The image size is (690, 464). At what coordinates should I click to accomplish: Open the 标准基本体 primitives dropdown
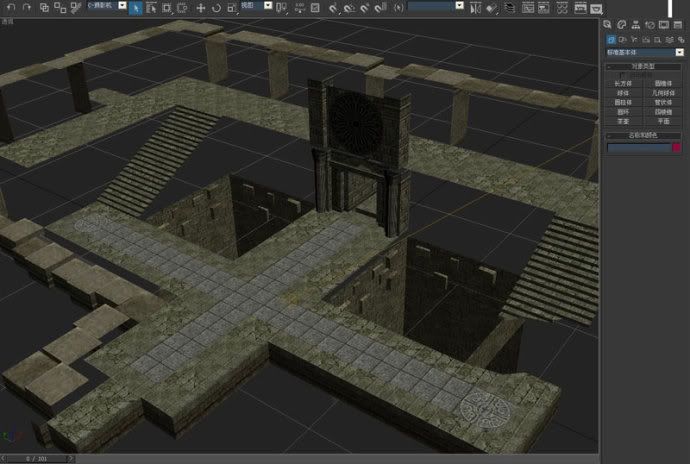pos(680,52)
